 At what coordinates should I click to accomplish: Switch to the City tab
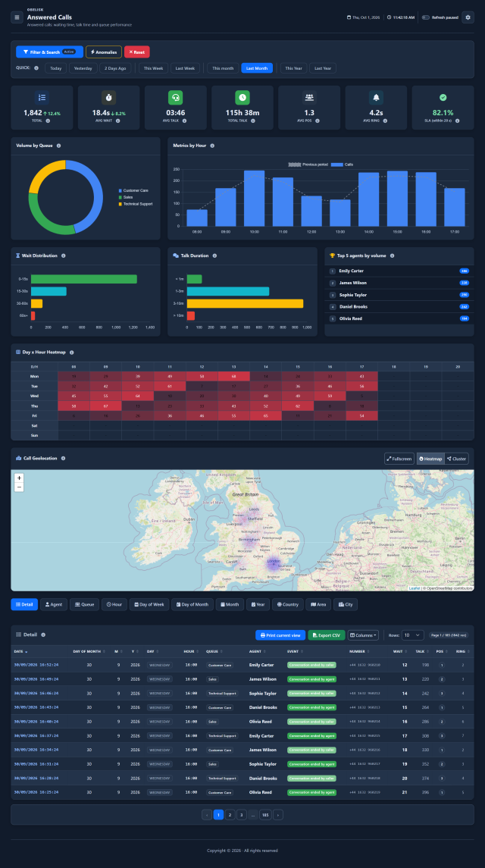(x=346, y=604)
